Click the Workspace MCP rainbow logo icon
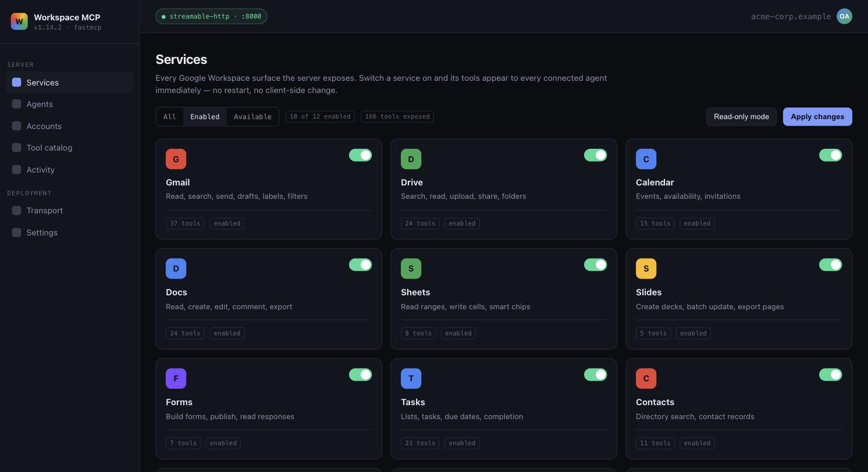The image size is (868, 472). click(19, 22)
